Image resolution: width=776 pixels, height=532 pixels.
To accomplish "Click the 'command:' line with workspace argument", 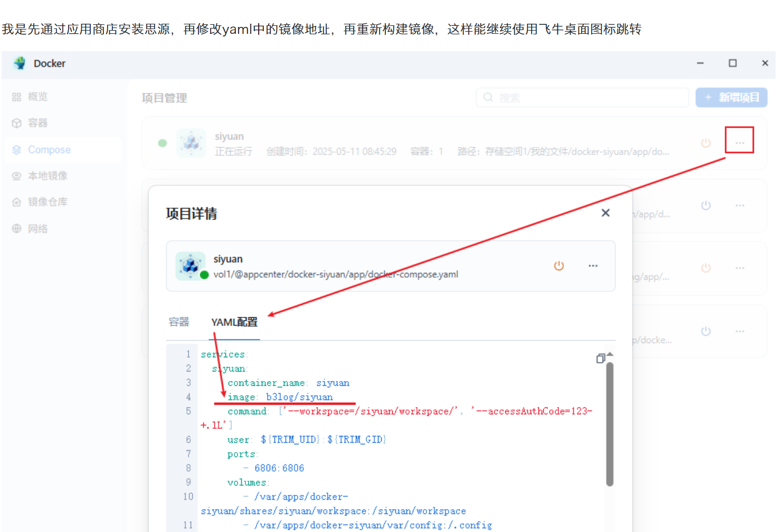I will click(396, 418).
